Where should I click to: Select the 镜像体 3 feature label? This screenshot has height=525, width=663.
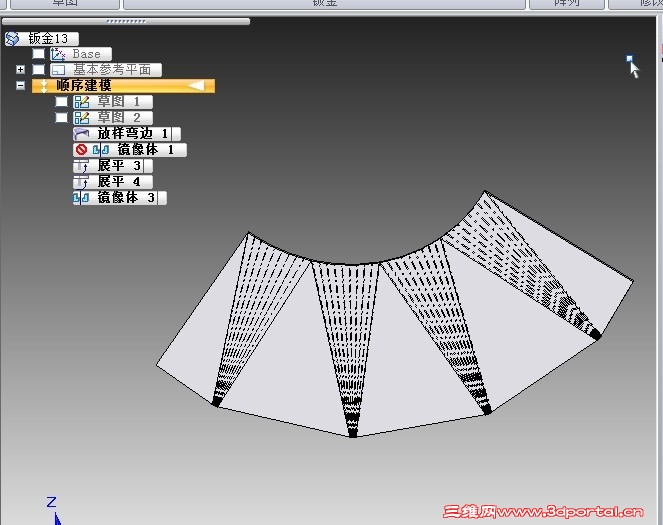pos(126,197)
